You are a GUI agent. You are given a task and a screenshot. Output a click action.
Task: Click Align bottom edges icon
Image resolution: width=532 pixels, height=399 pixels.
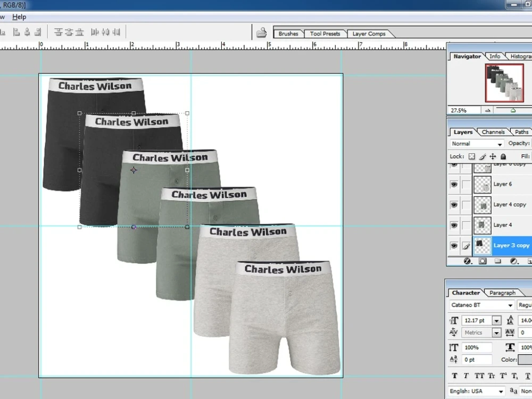tap(2, 32)
